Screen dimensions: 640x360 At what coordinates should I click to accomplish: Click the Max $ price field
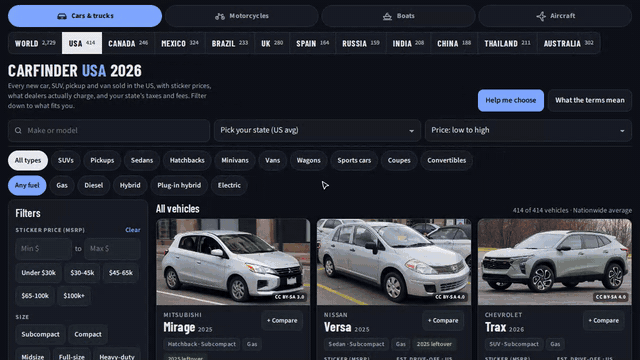(x=112, y=249)
